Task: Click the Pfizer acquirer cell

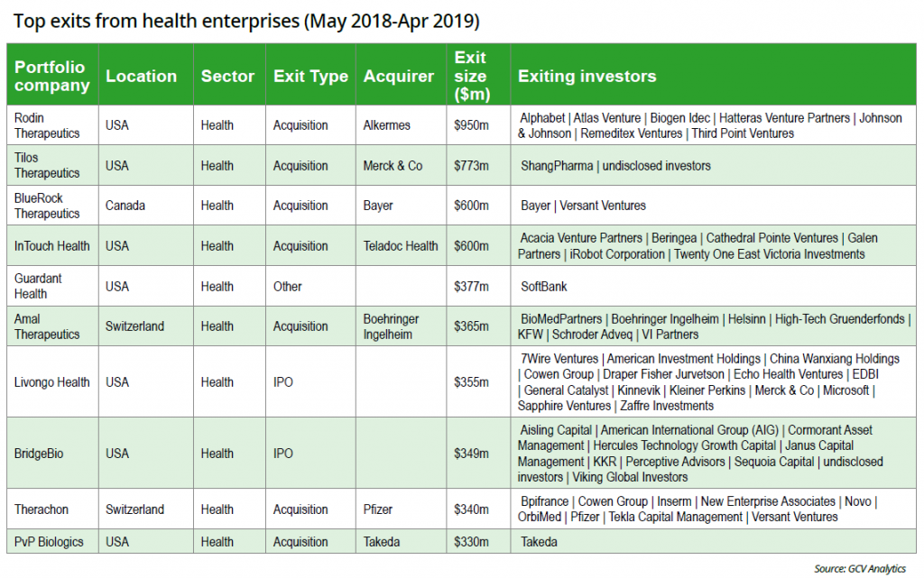Action: pos(378,509)
